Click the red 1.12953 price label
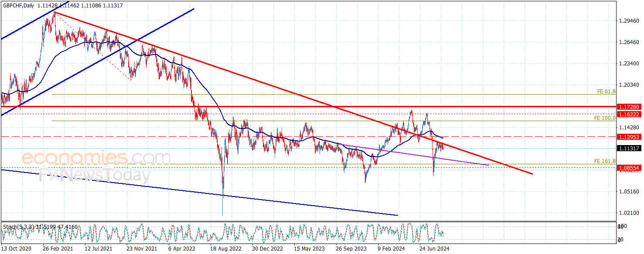 (628, 137)
